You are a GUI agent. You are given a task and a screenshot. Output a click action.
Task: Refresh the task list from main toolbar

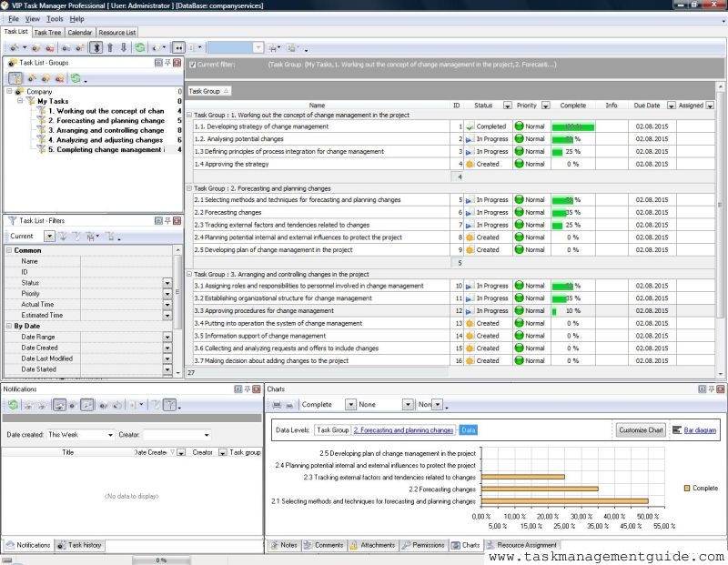pos(139,47)
